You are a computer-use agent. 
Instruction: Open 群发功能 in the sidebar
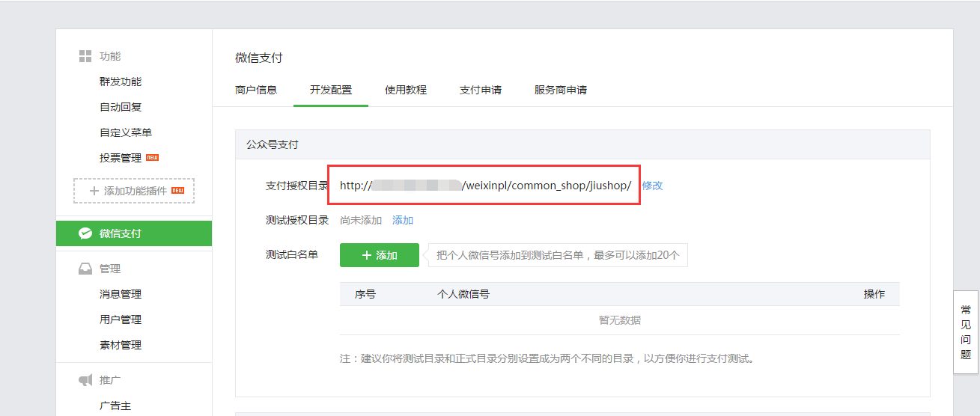(x=120, y=82)
